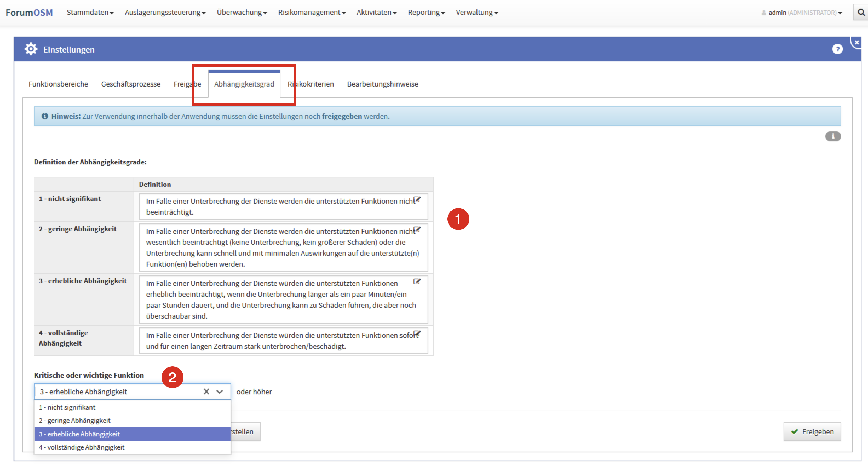Click the edit icon for nicht signifikant definition

417,199
